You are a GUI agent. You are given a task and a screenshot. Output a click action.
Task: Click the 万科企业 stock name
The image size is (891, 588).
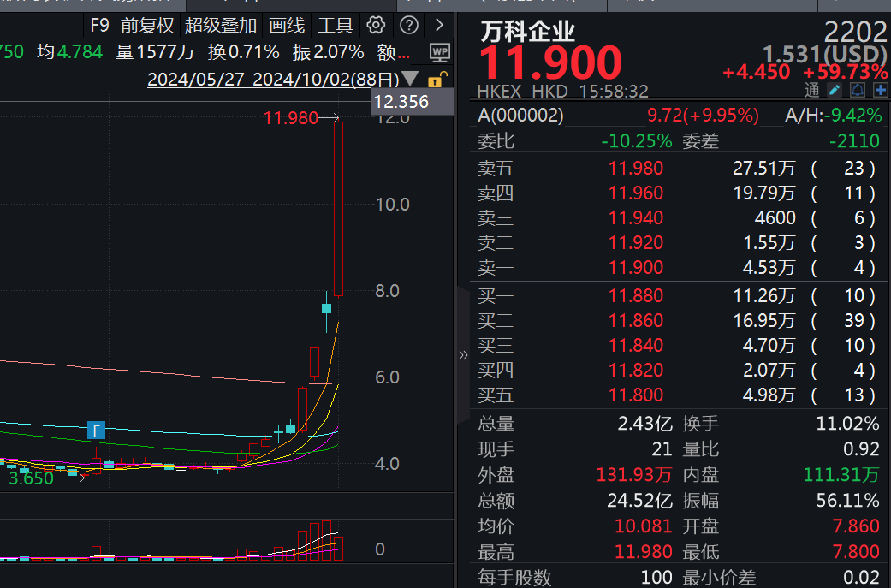(527, 32)
